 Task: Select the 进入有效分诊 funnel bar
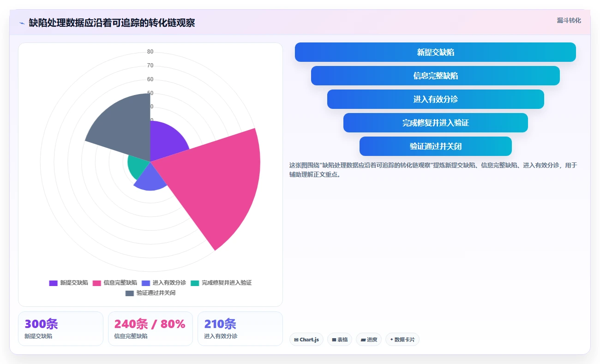point(435,99)
